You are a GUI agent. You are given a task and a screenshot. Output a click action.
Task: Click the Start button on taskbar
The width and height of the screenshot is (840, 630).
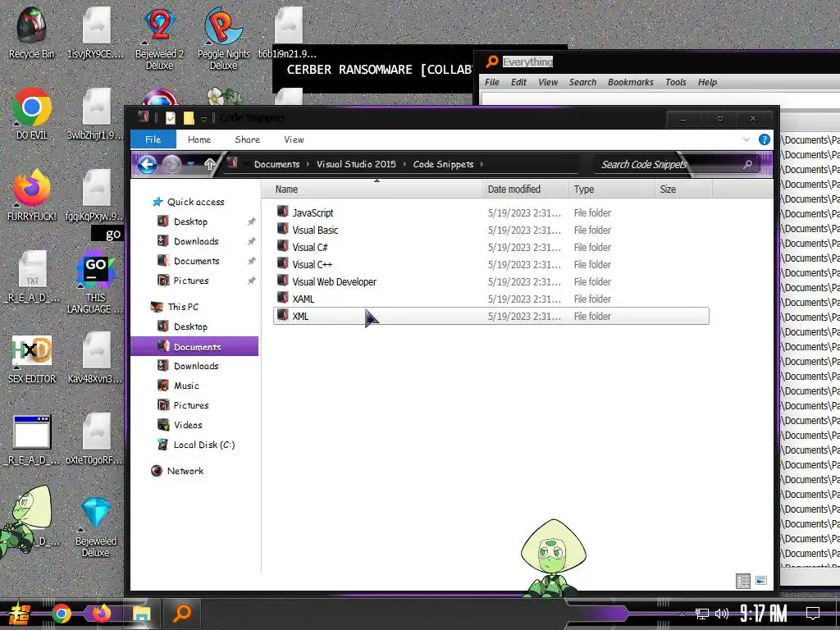pyautogui.click(x=20, y=614)
